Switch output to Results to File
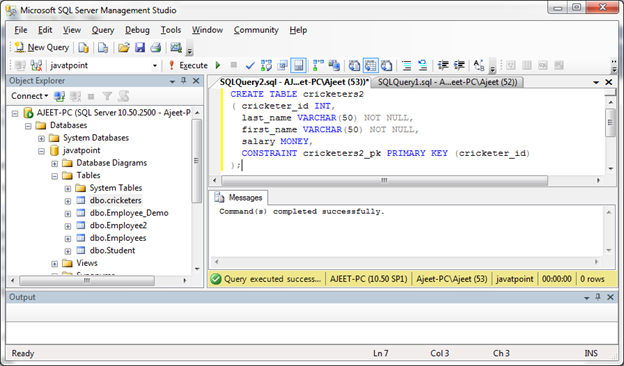624x366 pixels. [386, 65]
